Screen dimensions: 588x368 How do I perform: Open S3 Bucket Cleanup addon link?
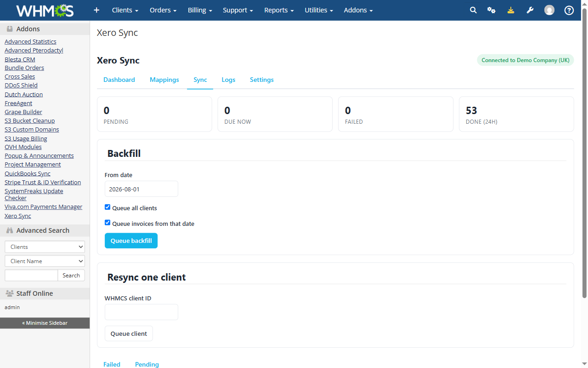tap(30, 121)
